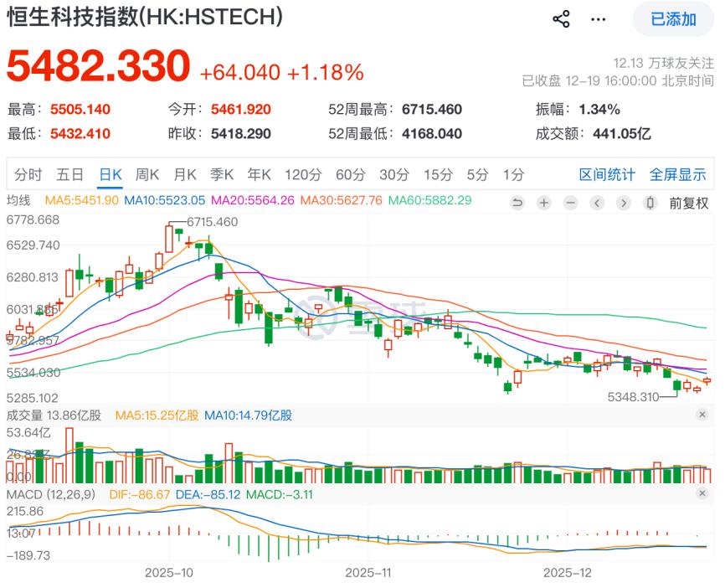The height and width of the screenshot is (588, 725).
Task: Open the ellipsis more-options icon
Action: click(598, 18)
